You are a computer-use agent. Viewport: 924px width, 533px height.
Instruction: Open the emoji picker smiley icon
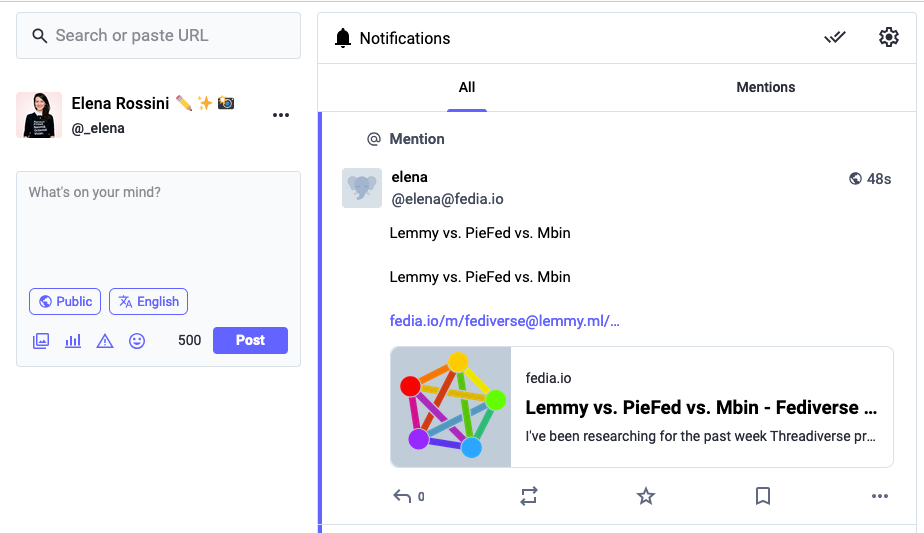[x=137, y=341]
